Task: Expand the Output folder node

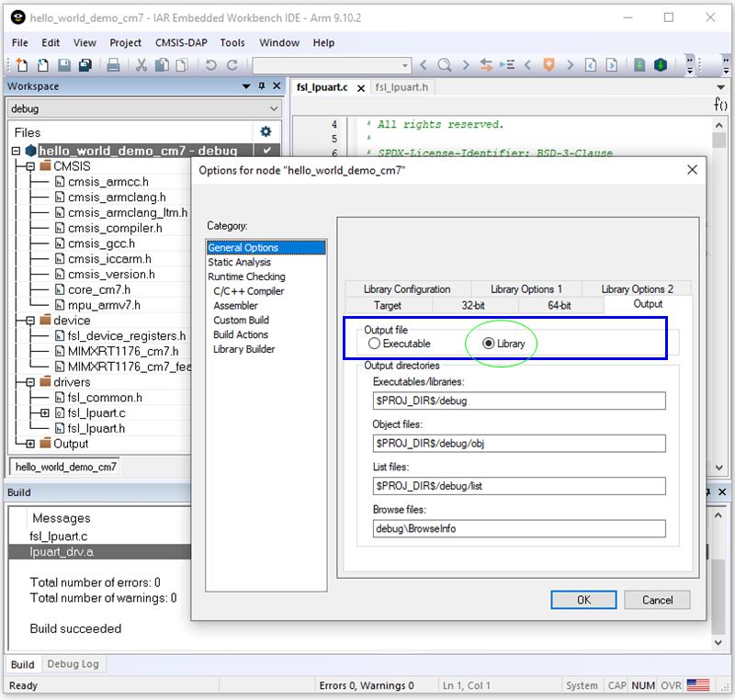Action: [30, 444]
